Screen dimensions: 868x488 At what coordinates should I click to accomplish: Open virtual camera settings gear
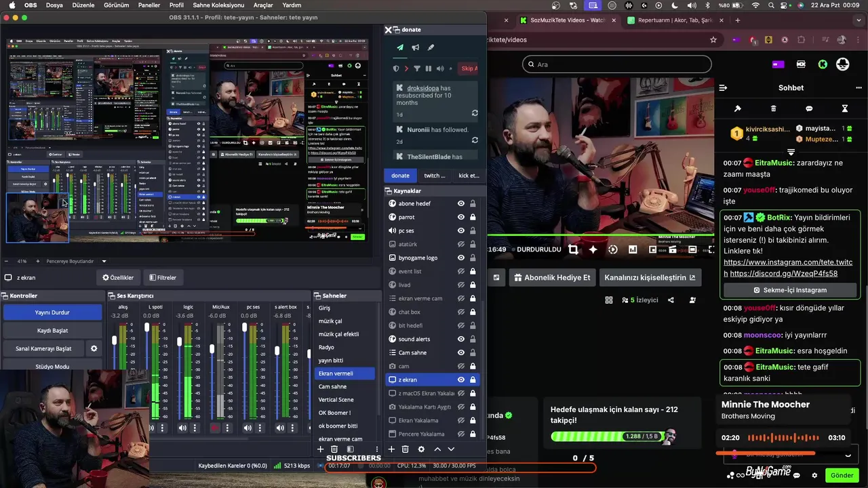(94, 348)
